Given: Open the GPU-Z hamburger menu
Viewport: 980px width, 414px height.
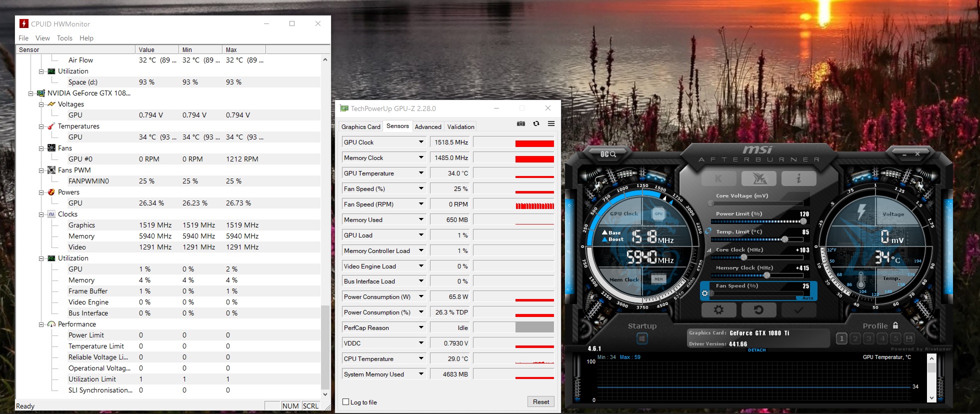Looking at the screenshot, I should (x=551, y=123).
